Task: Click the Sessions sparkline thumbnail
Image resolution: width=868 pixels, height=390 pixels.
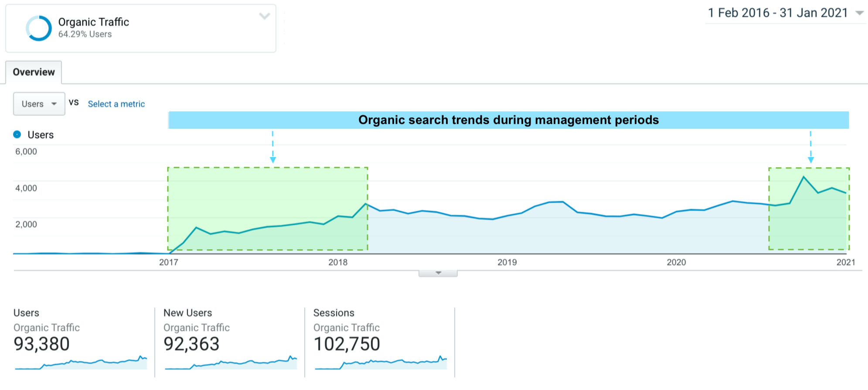Action: pyautogui.click(x=381, y=363)
